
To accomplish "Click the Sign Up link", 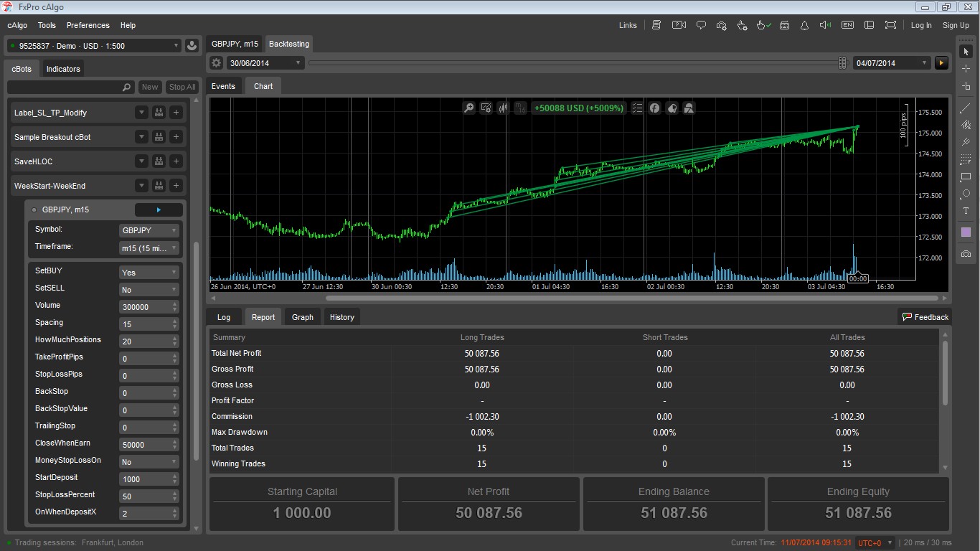I will pos(956,25).
